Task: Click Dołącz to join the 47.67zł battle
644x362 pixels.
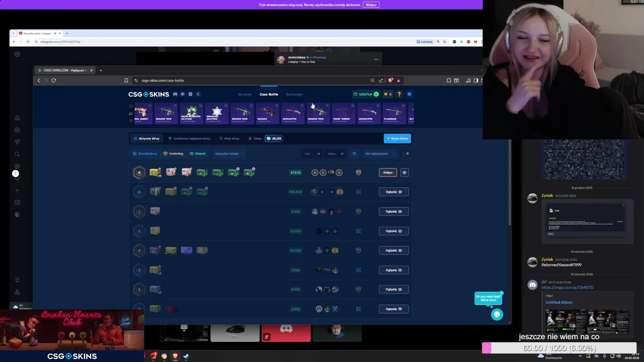Action: coord(388,172)
